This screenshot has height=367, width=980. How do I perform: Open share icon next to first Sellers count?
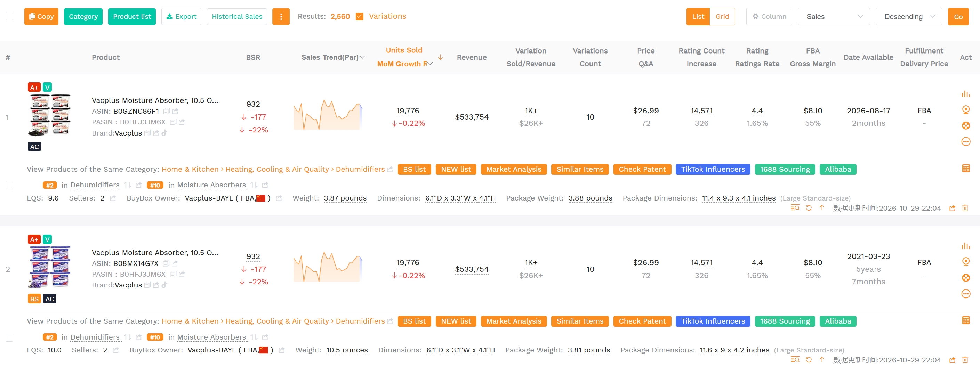(113, 198)
